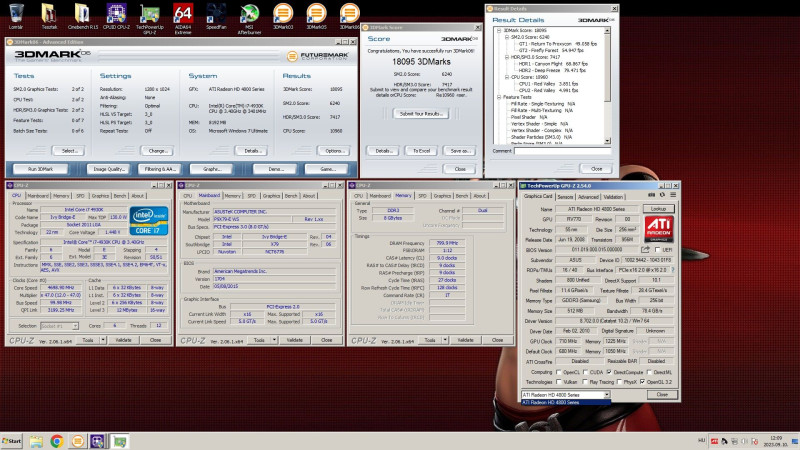The image size is (800, 450).
Task: Toggle the DirectCompute checkbox in GPU-Z
Action: tap(609, 372)
